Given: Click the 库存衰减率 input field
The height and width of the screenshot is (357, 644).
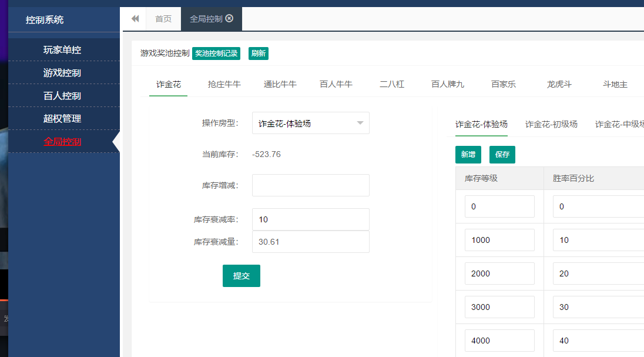Looking at the screenshot, I should coord(310,219).
